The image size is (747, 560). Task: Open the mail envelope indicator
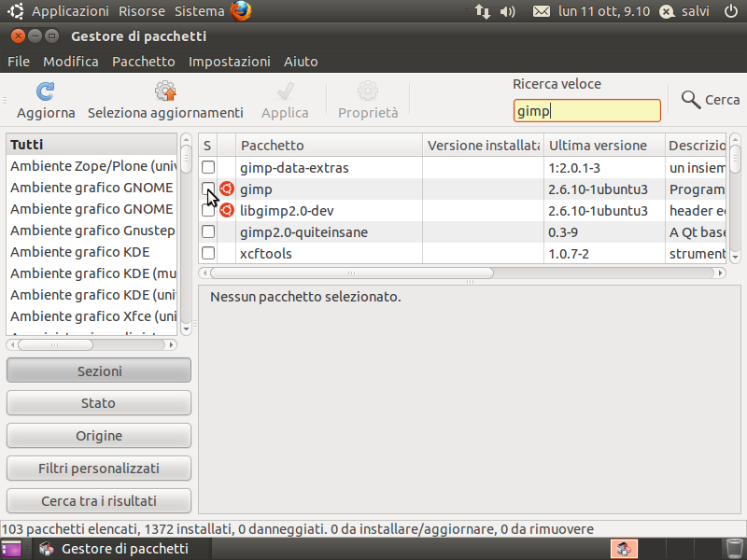542,11
